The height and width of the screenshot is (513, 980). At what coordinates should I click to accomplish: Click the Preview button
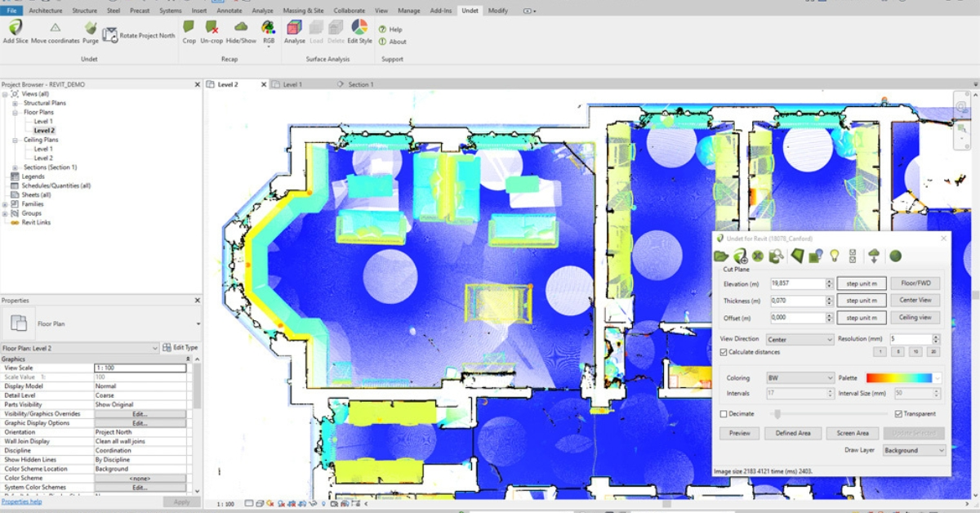739,433
